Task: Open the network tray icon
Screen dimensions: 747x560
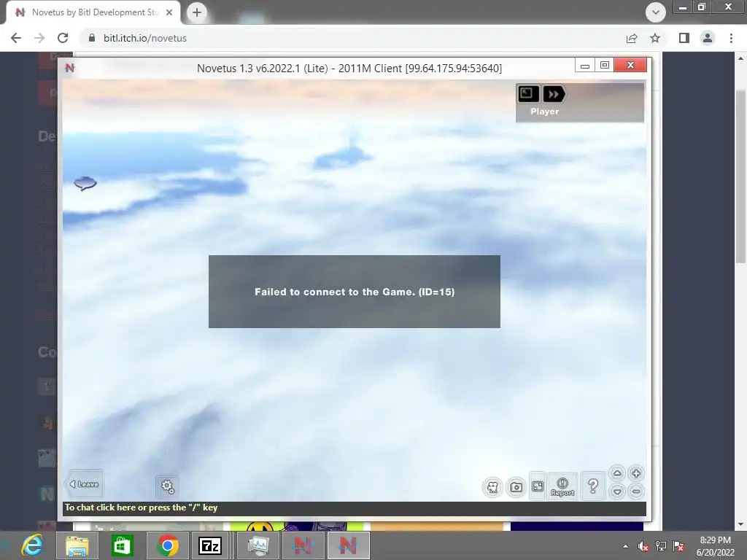Action: 661,546
